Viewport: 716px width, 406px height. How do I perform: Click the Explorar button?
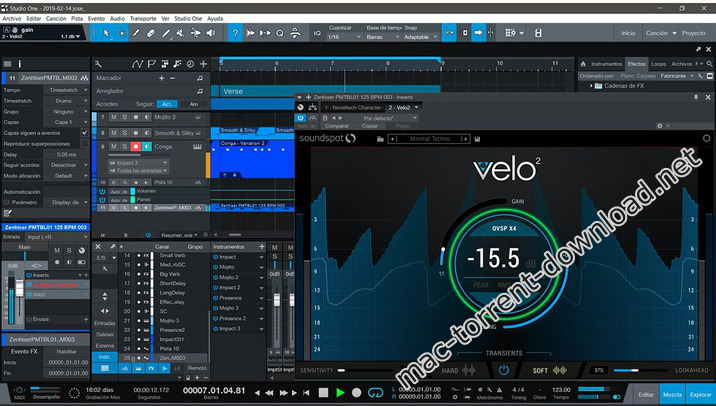tap(700, 395)
